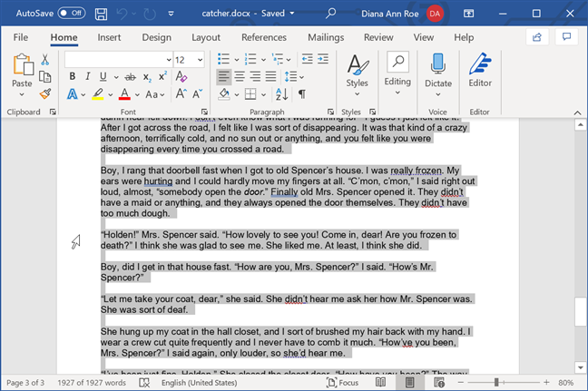The height and width of the screenshot is (391, 588).
Task: Apply red font color
Action: 124,93
